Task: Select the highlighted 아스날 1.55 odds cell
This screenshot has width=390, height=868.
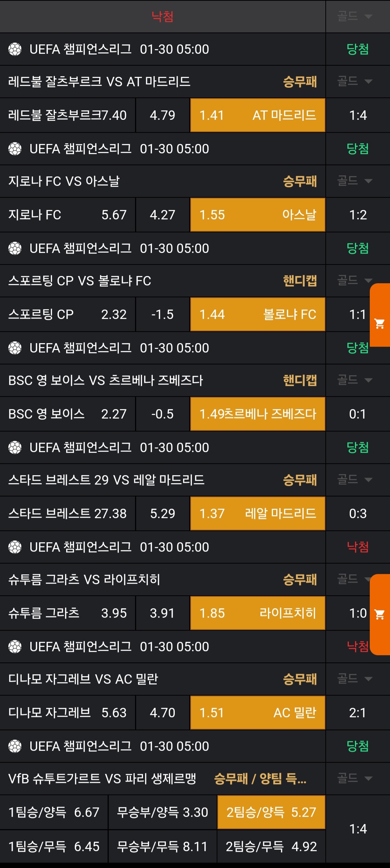Action: tap(257, 215)
